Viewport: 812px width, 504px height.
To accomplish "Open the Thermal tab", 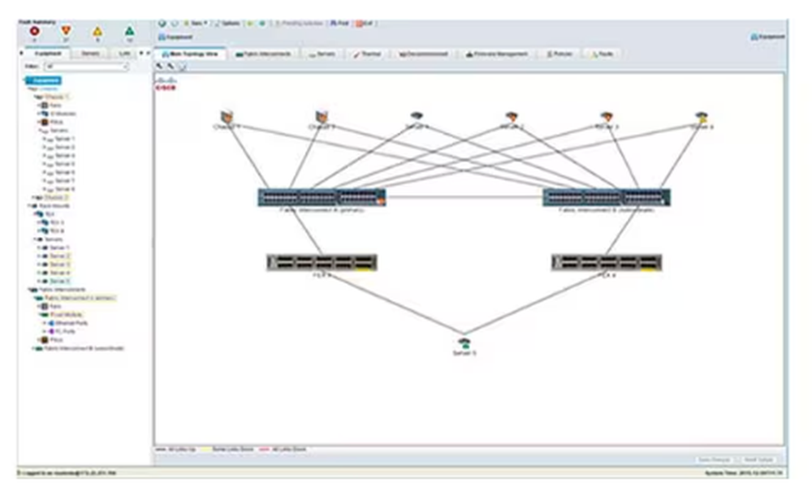I will pos(367,54).
